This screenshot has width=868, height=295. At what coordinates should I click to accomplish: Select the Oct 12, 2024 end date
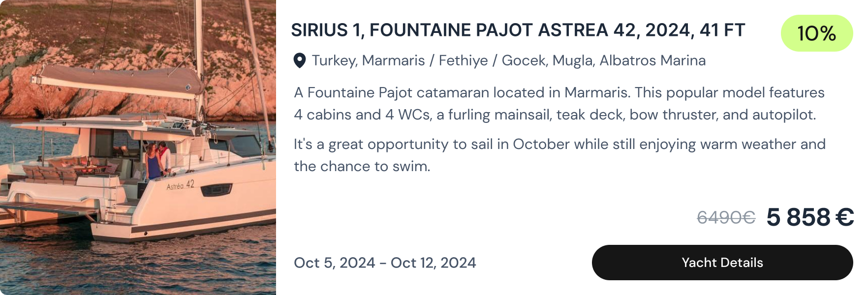coord(433,263)
